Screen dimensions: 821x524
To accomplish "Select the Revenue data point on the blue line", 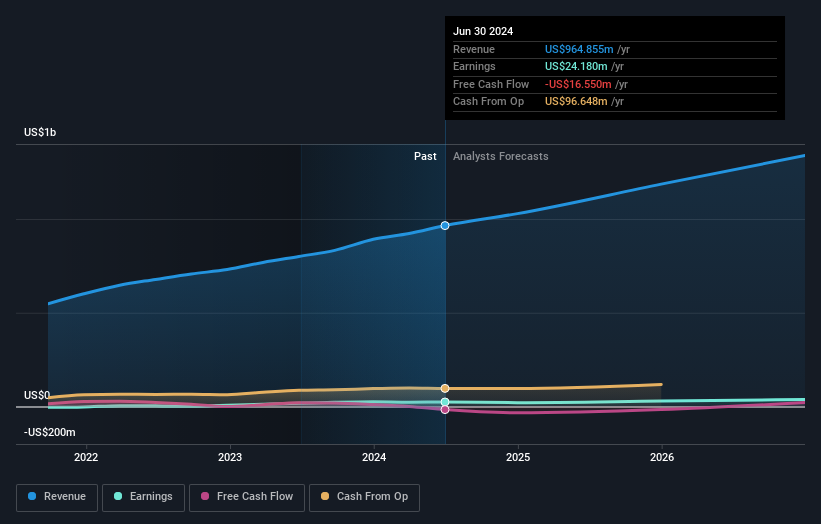I will tap(445, 226).
